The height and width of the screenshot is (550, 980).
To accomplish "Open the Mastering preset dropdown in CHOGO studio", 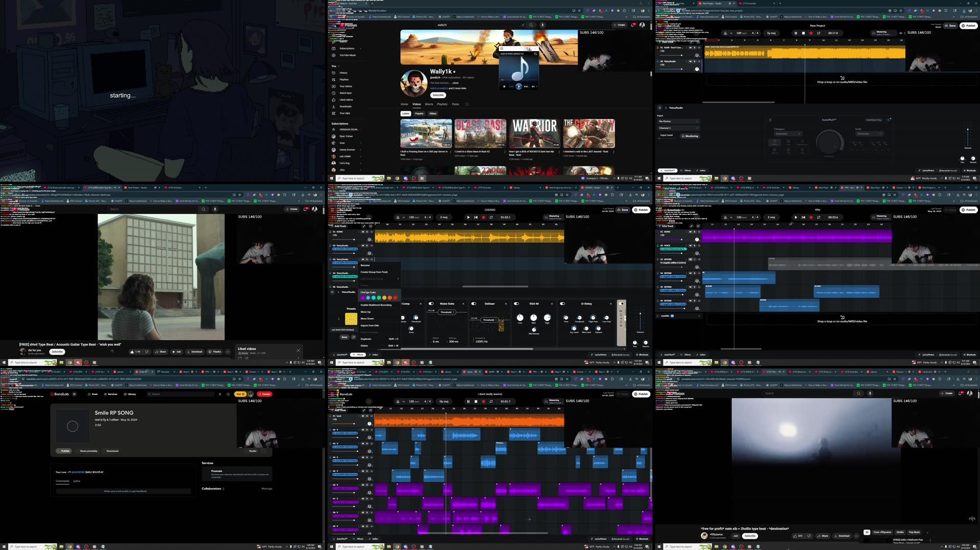I will pos(554,217).
